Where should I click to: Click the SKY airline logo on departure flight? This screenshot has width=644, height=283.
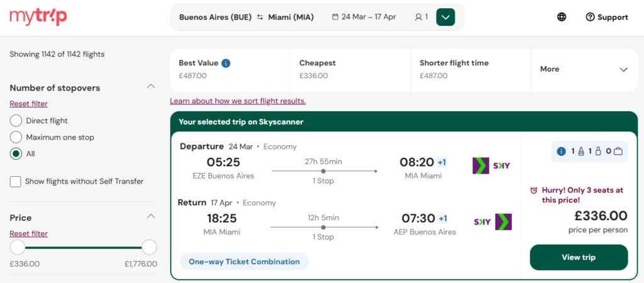point(491,165)
